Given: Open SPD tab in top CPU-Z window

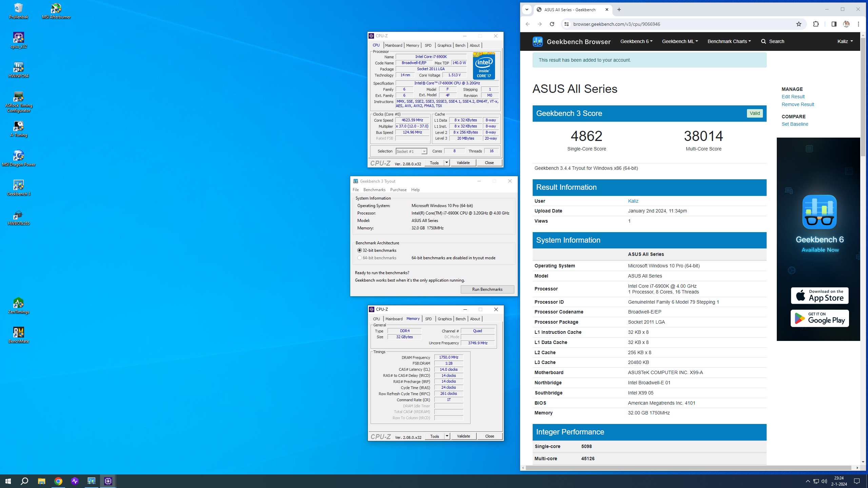Looking at the screenshot, I should coord(428,45).
